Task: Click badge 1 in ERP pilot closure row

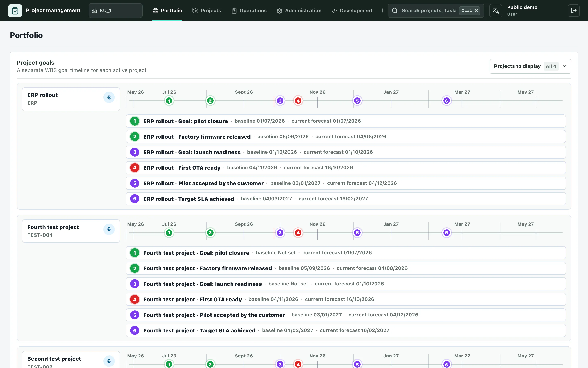Action: point(135,121)
